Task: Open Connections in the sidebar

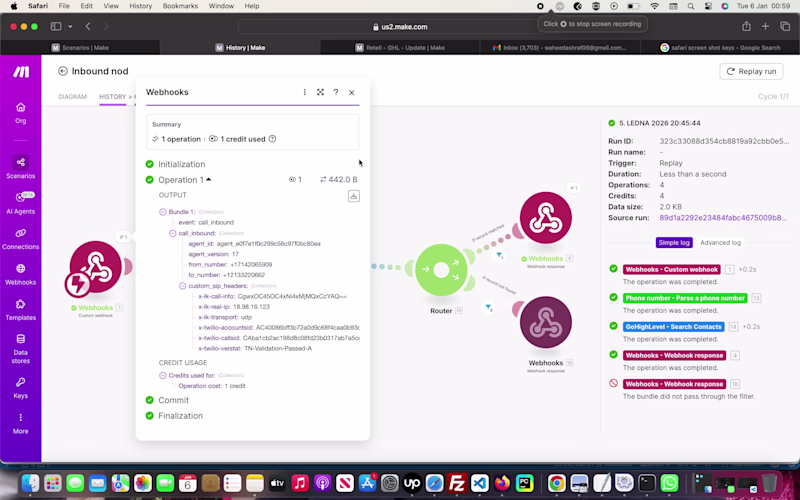Action: click(x=20, y=238)
